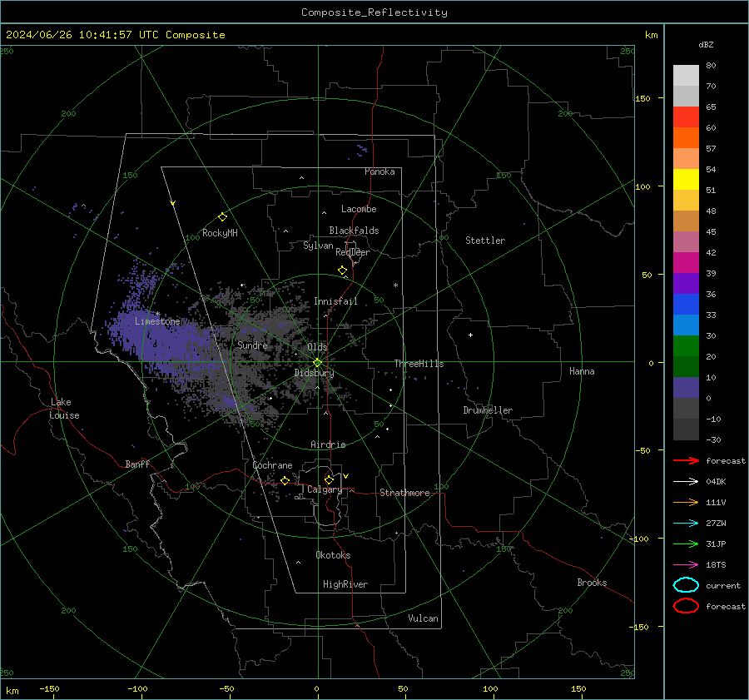Click the Lake Louise label
This screenshot has height=700, width=749.
pos(64,409)
